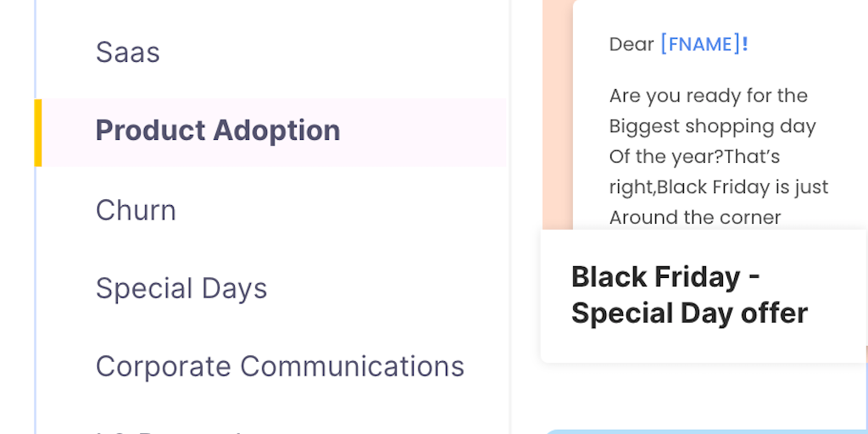Open the Churn category
Image resolution: width=868 pixels, height=434 pixels.
tap(136, 210)
